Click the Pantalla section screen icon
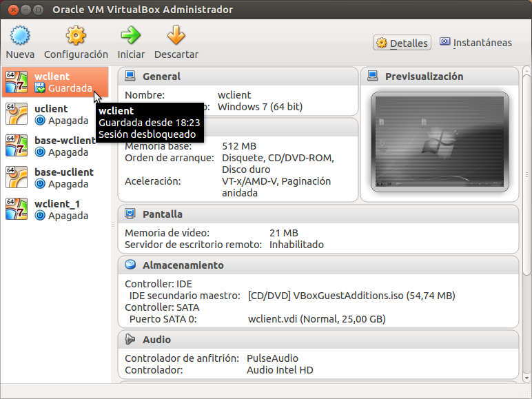This screenshot has height=399, width=532. pyautogui.click(x=130, y=214)
